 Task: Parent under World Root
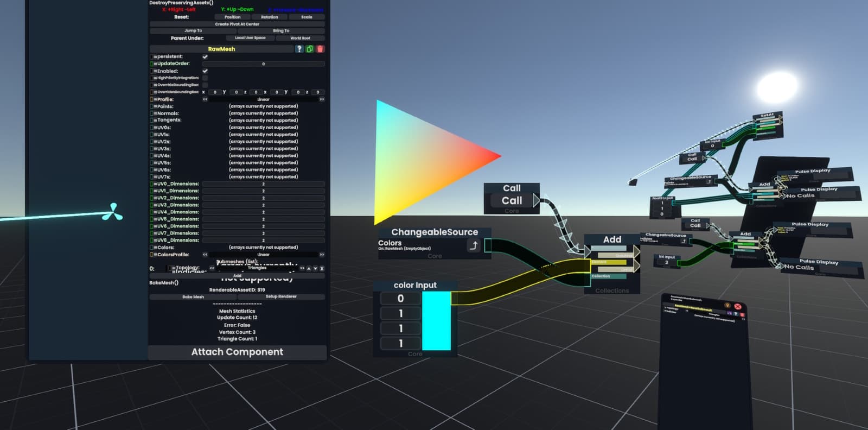(x=300, y=38)
